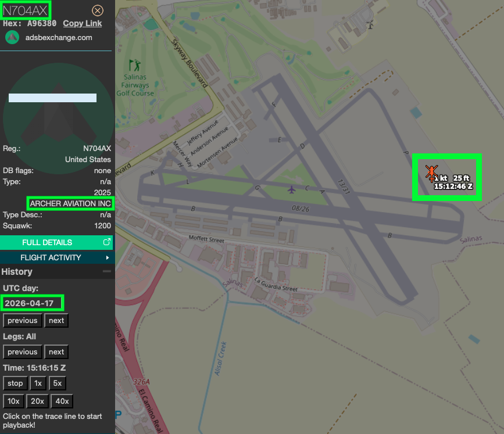Click the ARCHER AVIATION INC owner text
The height and width of the screenshot is (434, 504).
click(70, 203)
